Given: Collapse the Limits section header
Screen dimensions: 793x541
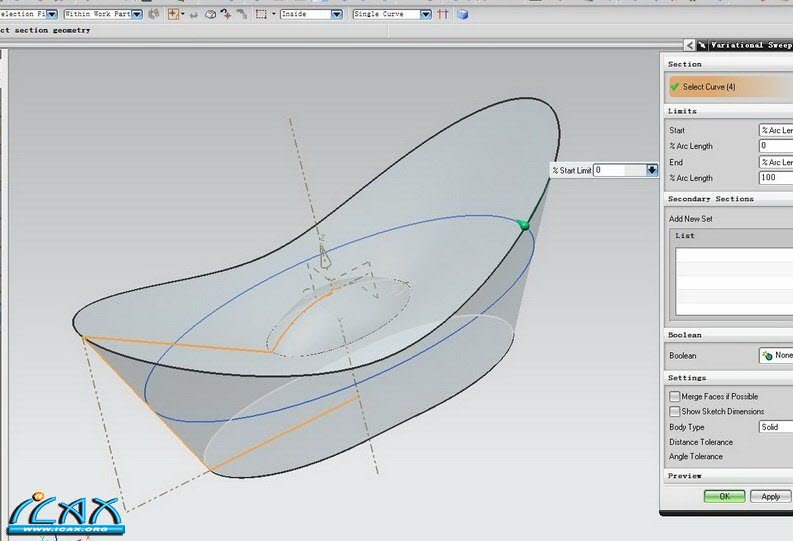Looking at the screenshot, I should coord(683,111).
